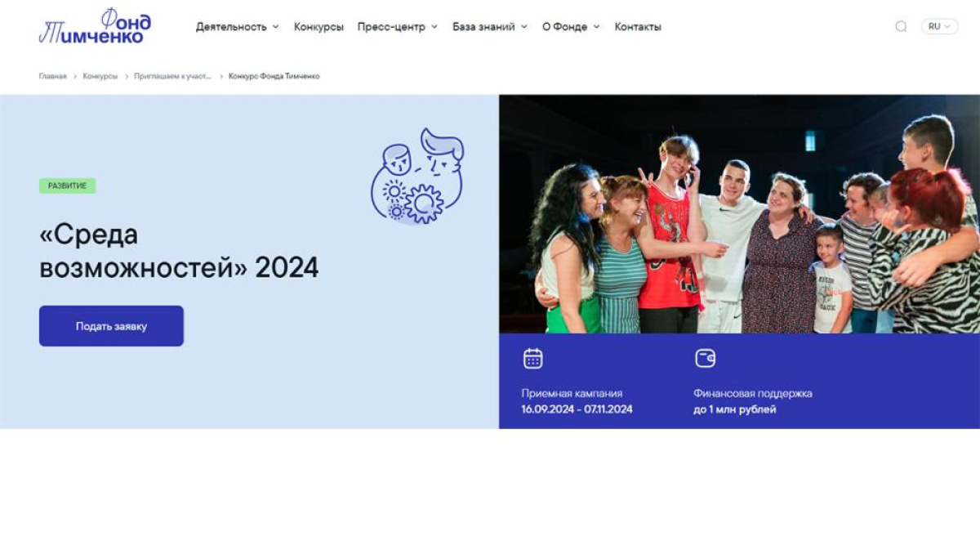Screen dimensions: 980x550
Task: Open the Приглашаем к участ... breadcrumb
Action: click(172, 76)
